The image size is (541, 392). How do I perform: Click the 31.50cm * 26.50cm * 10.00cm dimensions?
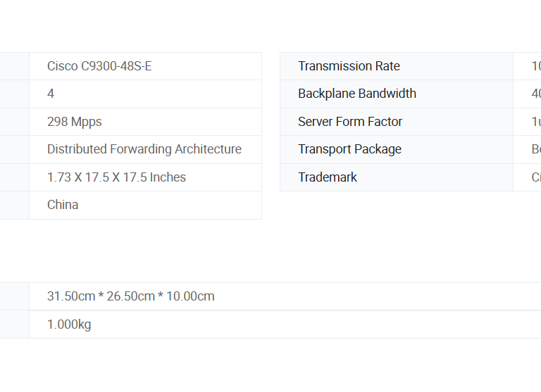click(131, 296)
